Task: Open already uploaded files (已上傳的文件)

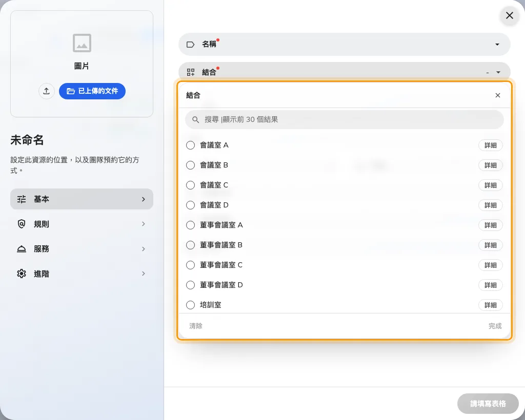Action: 92,91
